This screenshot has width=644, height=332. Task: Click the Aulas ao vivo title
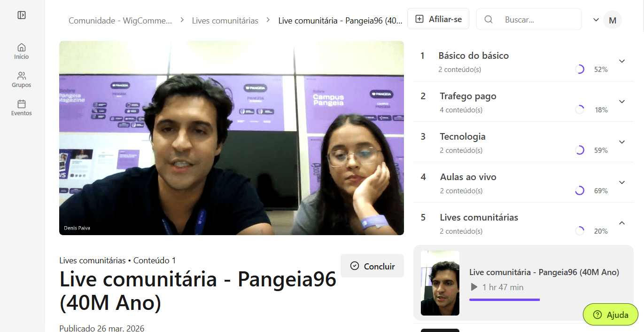pos(468,177)
